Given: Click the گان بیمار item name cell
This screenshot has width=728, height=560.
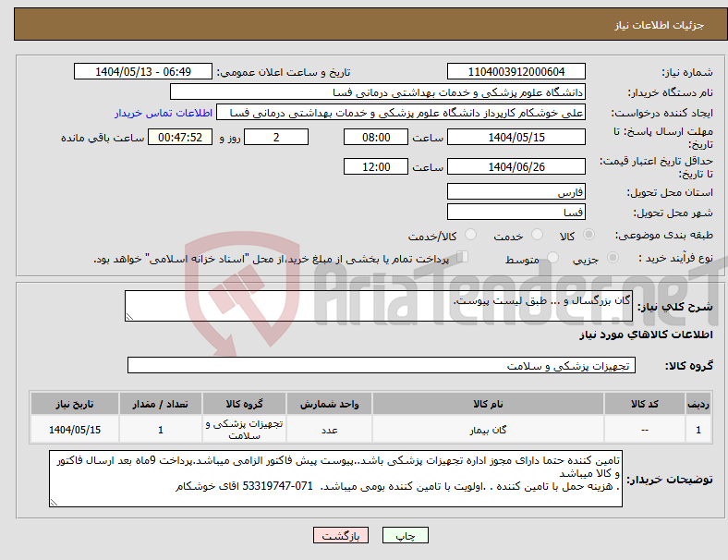Looking at the screenshot, I should tap(488, 430).
